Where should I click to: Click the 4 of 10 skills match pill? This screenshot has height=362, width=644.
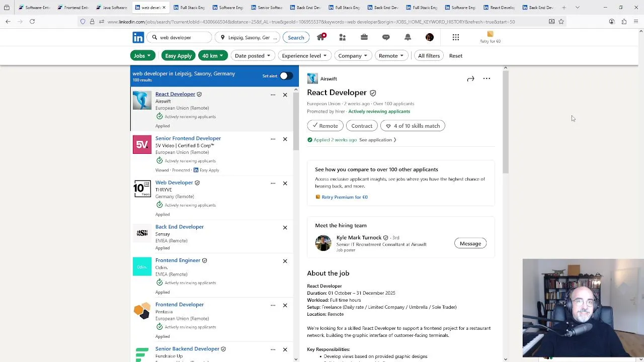(413, 126)
